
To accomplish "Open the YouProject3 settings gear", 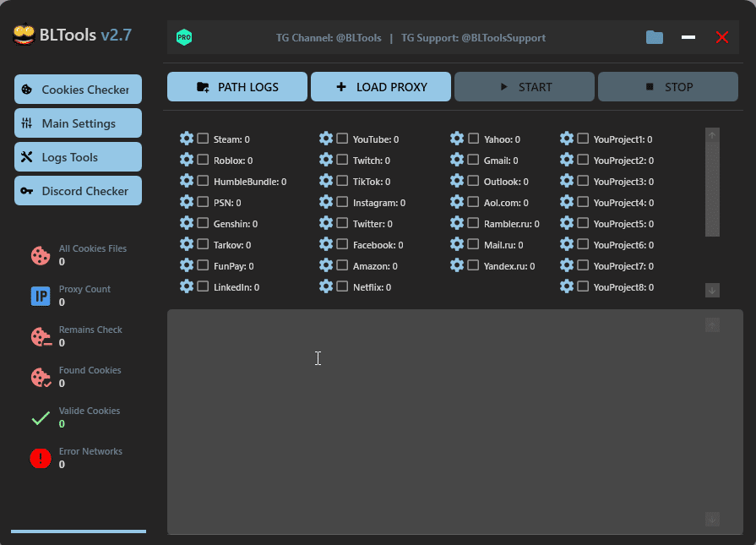I will pos(567,181).
